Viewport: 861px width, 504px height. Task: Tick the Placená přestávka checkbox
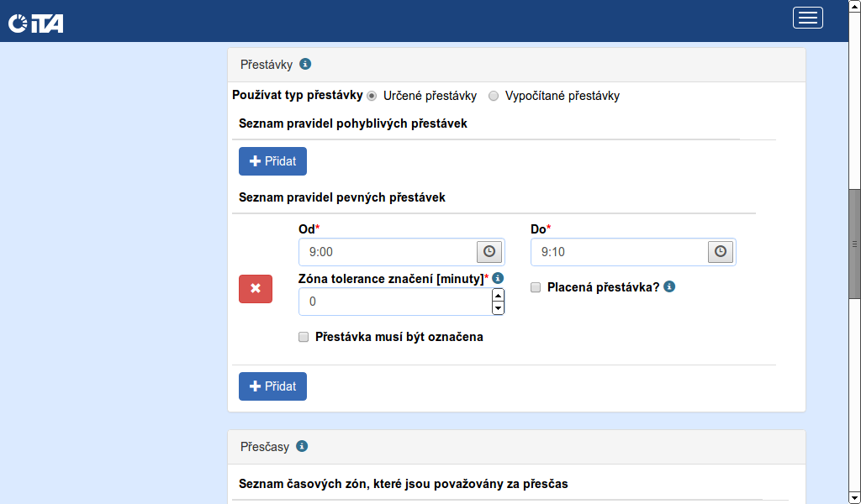[x=536, y=287]
